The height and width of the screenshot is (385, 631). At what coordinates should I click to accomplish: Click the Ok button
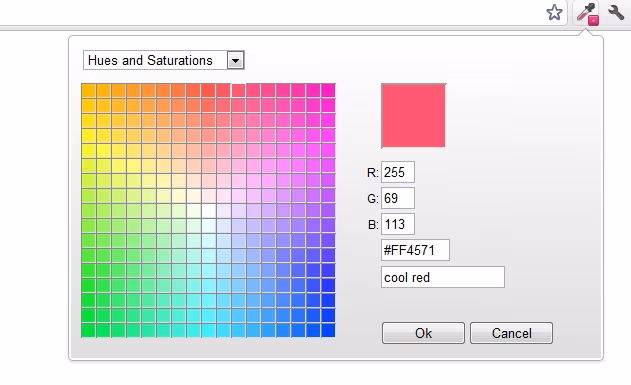423,333
